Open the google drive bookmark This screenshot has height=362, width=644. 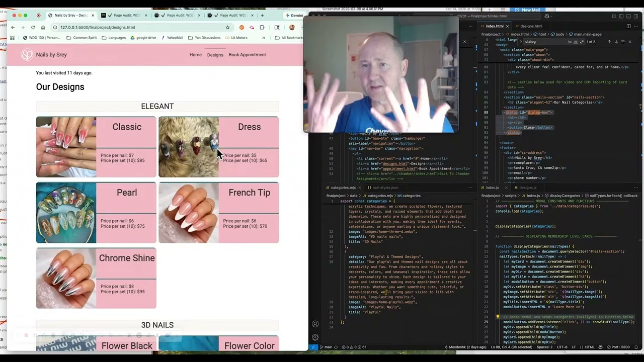click(143, 38)
